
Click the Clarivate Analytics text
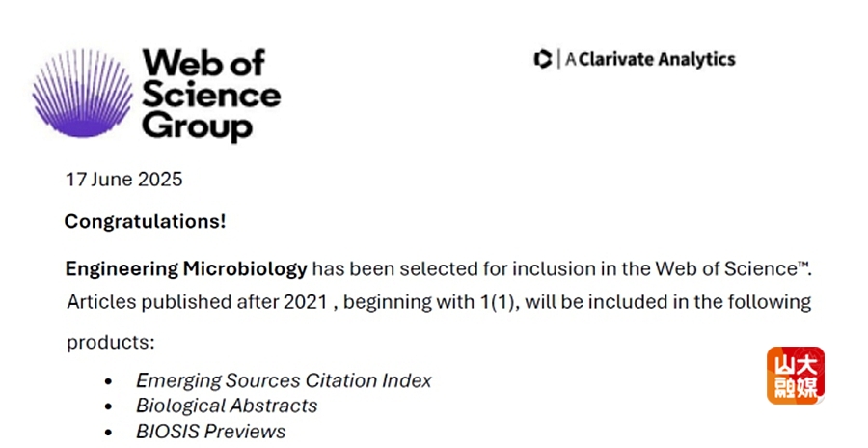pos(650,59)
